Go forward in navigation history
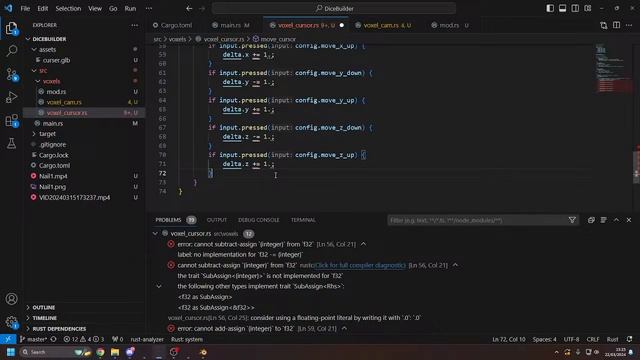The image size is (640, 360). point(202,8)
